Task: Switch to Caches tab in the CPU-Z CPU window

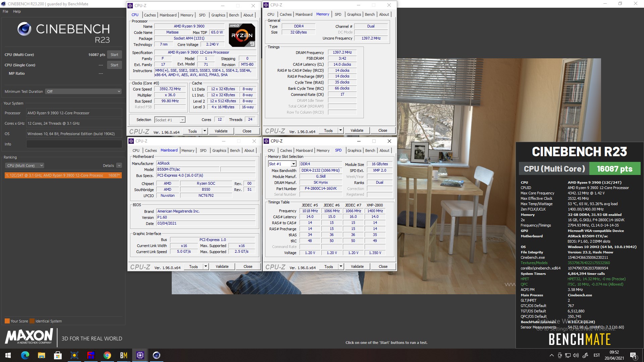Action: 150,15
